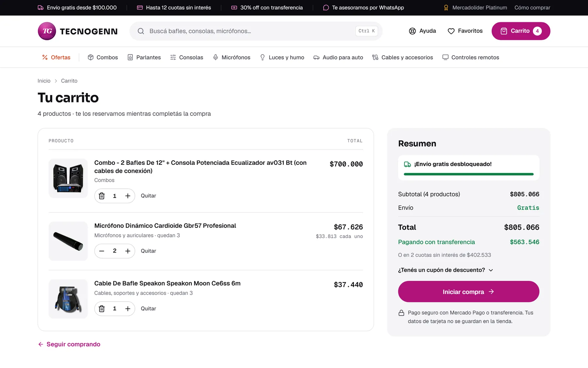Click the Ayuda lifebuoy icon

click(x=412, y=31)
